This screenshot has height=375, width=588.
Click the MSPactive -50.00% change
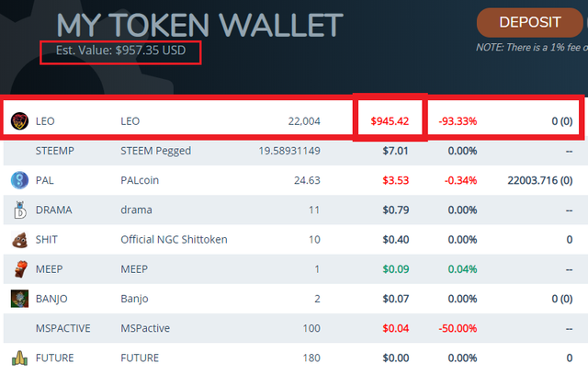[x=456, y=327]
